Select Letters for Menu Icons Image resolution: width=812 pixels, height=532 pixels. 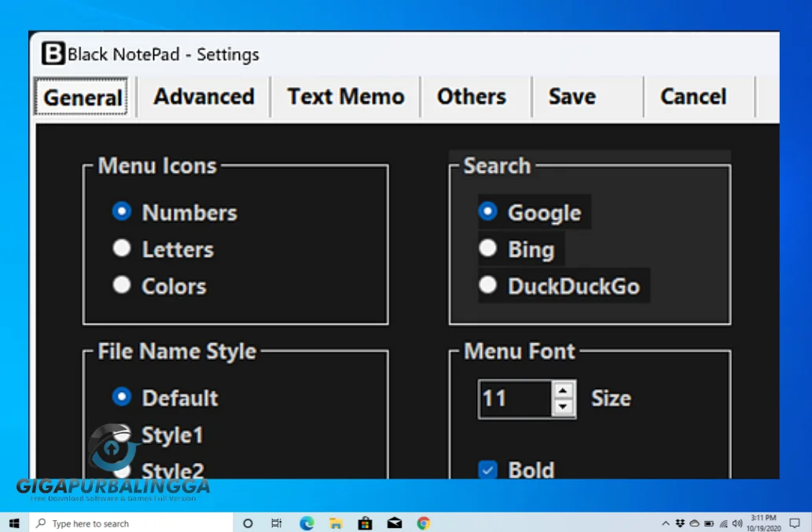coord(164,249)
